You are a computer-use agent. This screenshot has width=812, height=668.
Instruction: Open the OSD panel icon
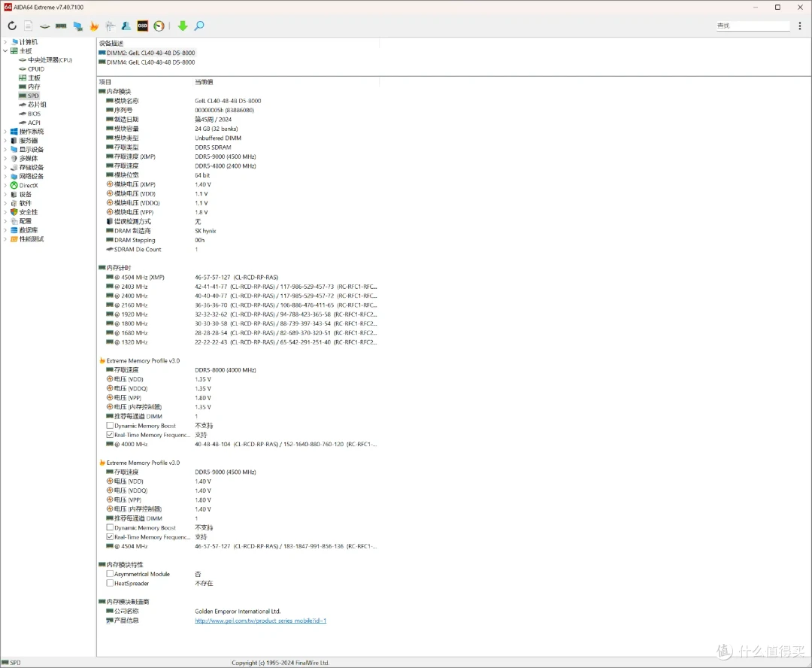142,26
